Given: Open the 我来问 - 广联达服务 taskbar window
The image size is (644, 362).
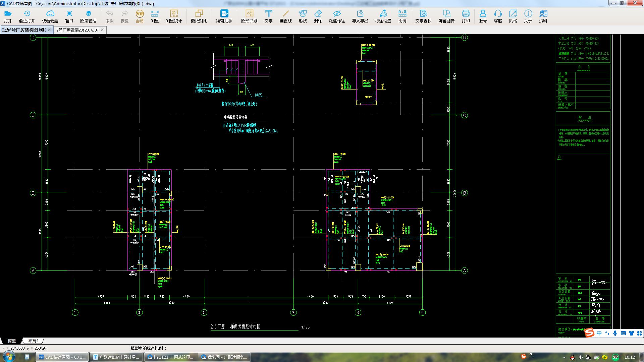Looking at the screenshot, I should click(224, 357).
